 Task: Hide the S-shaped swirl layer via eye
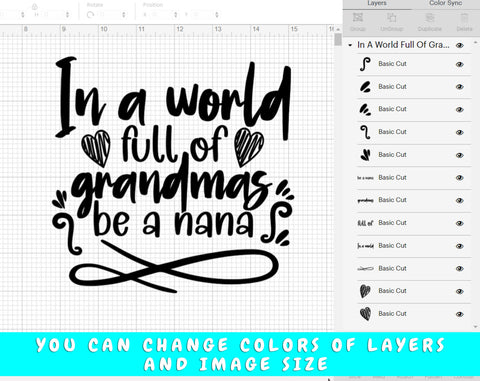click(460, 64)
